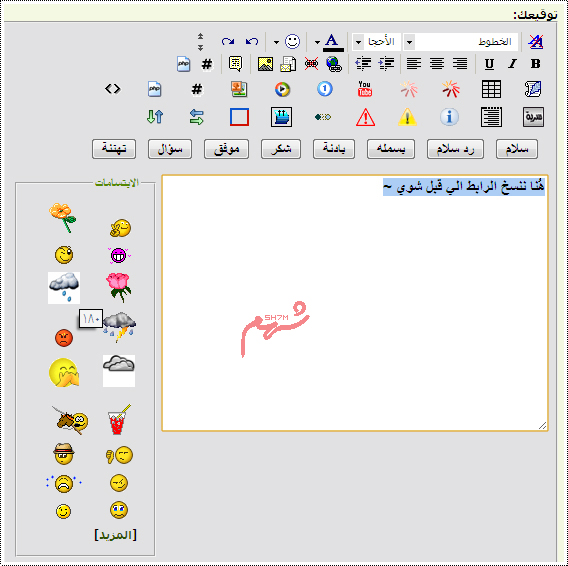Expand the smiley face dropdown arrow
568x566 pixels.
coord(276,42)
